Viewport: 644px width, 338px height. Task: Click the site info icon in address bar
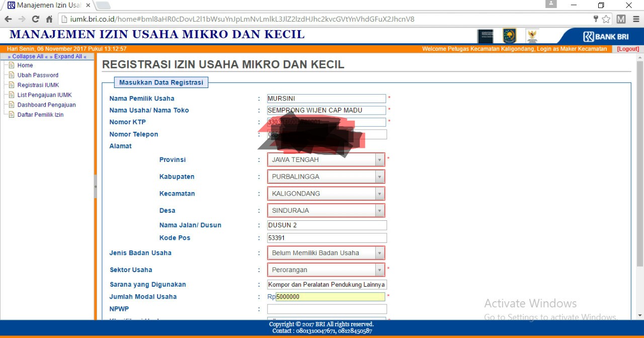point(64,19)
